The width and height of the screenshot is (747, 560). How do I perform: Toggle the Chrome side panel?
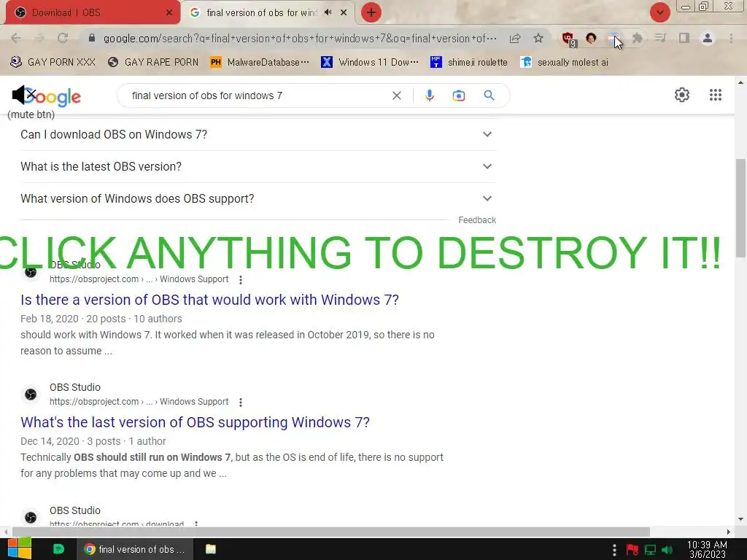click(684, 38)
